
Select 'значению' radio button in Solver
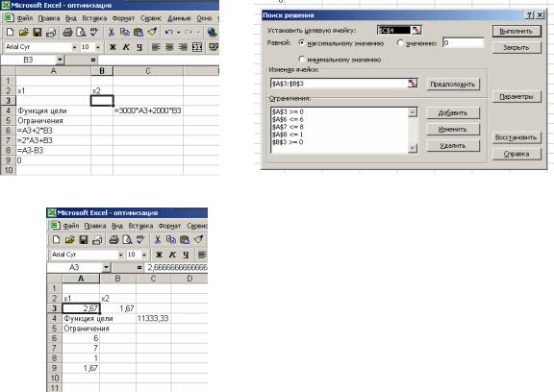(x=400, y=42)
